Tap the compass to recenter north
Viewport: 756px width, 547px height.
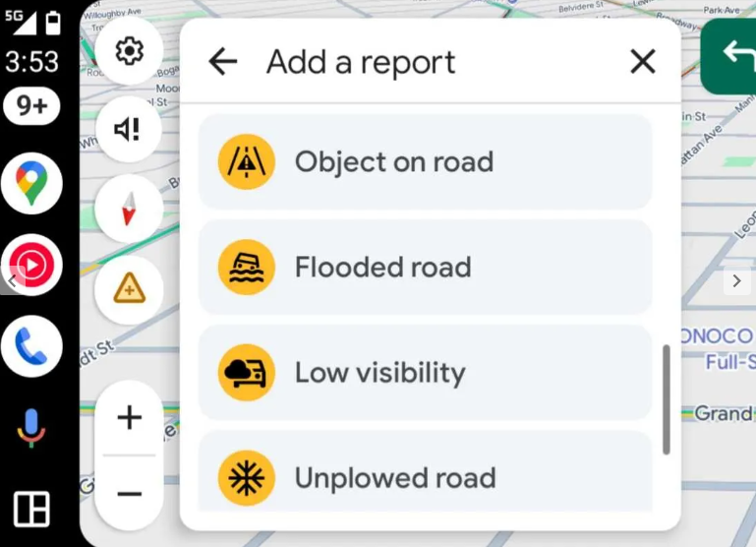click(129, 209)
